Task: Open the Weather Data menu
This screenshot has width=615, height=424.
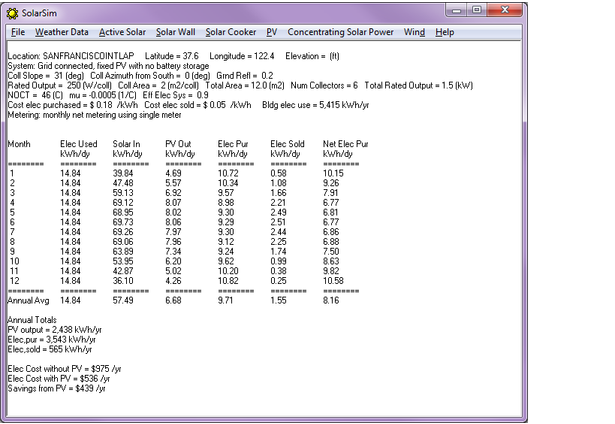Action: click(x=62, y=32)
